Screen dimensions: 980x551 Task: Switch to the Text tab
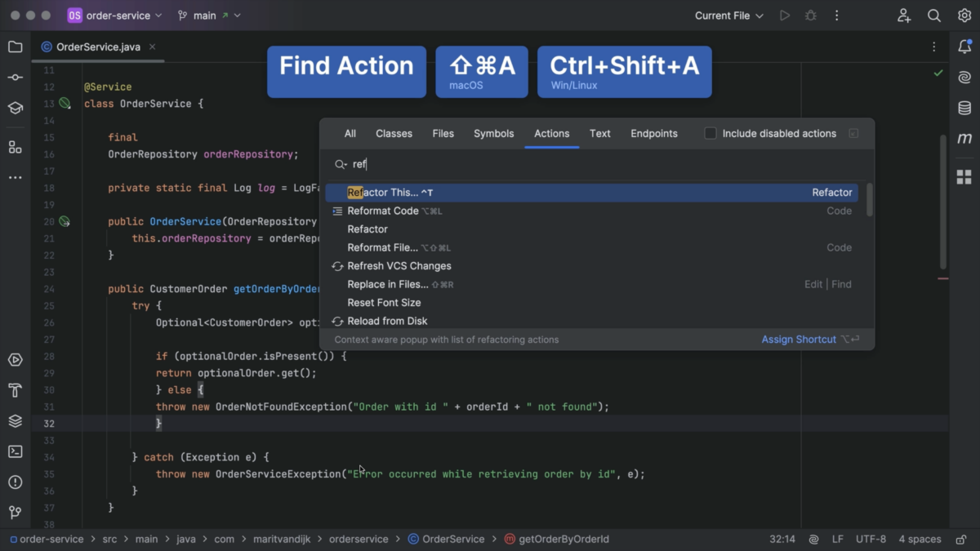600,134
